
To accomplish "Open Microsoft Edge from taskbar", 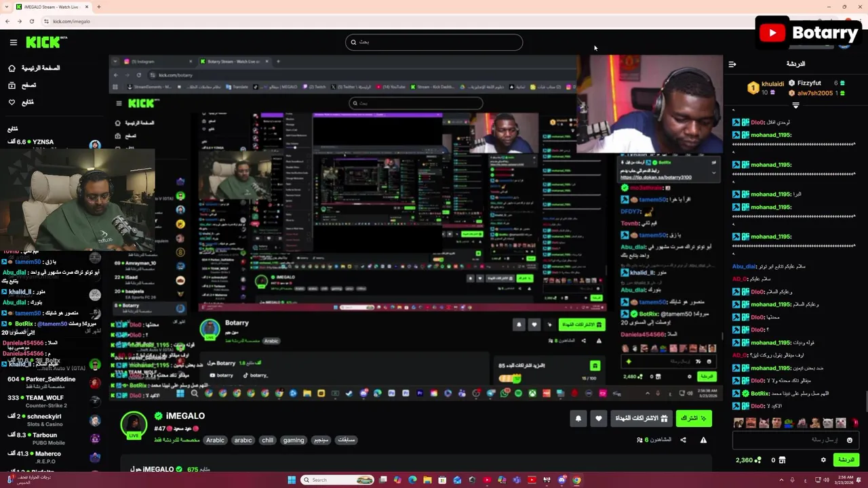I will [x=412, y=480].
